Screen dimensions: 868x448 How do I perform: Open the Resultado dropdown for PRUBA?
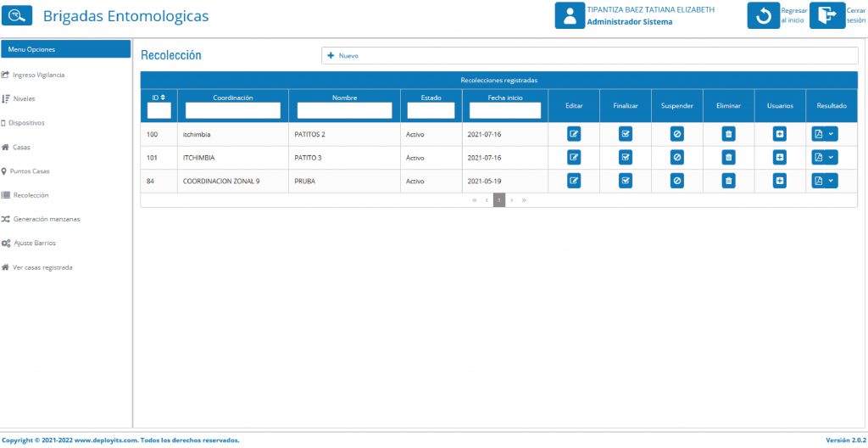click(x=832, y=181)
